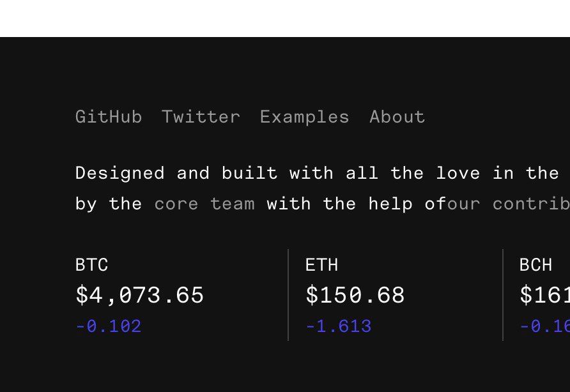Viewport: 570px width, 392px height.
Task: Select the BCH ticker label
Action: click(536, 265)
